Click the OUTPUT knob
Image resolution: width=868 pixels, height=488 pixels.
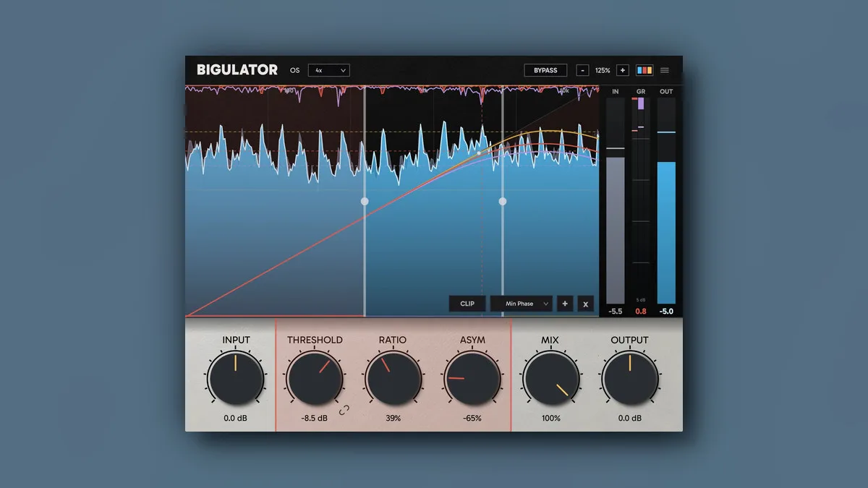[630, 379]
